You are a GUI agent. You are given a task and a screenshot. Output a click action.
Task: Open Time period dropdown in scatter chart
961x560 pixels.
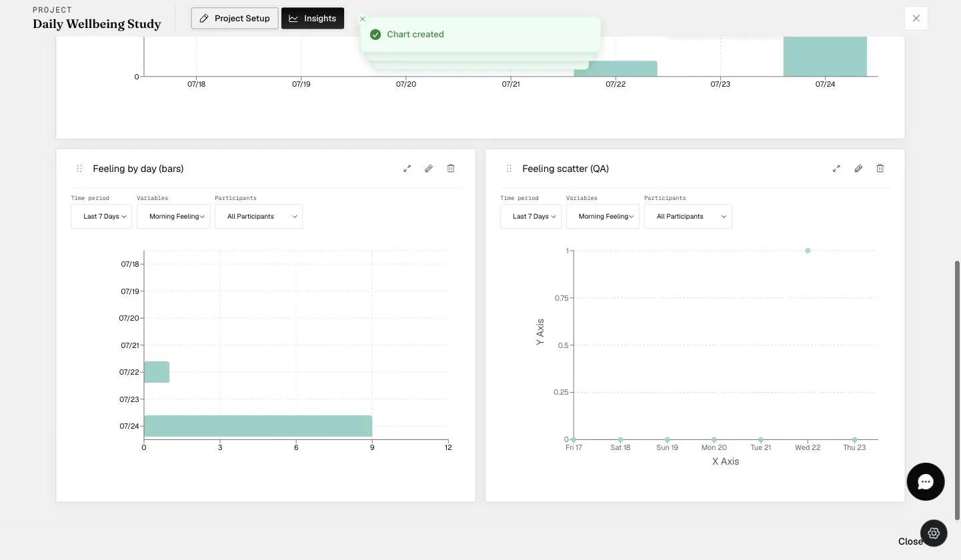pos(531,217)
